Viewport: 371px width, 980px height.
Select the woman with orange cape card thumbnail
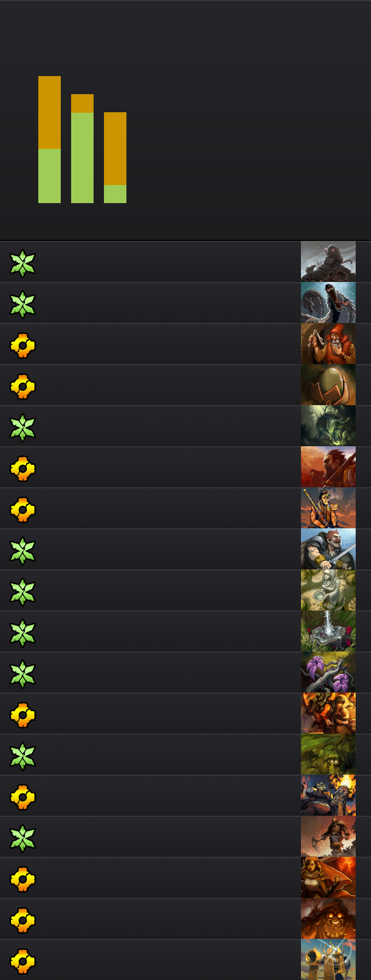coord(328,878)
